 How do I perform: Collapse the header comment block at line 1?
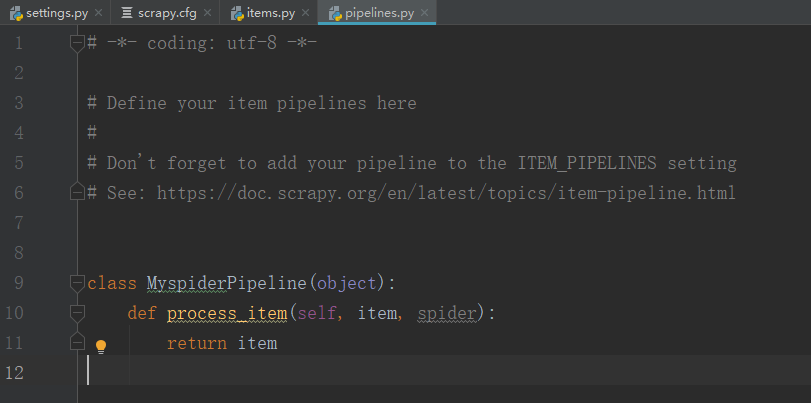pos(77,43)
